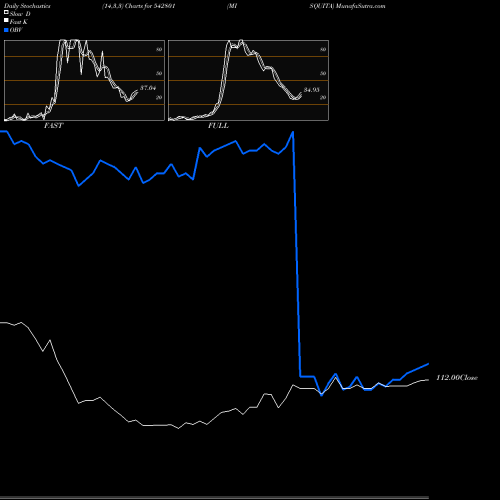Click the FULL chart label
Image resolution: width=500 pixels, height=500 pixels.
[218, 126]
